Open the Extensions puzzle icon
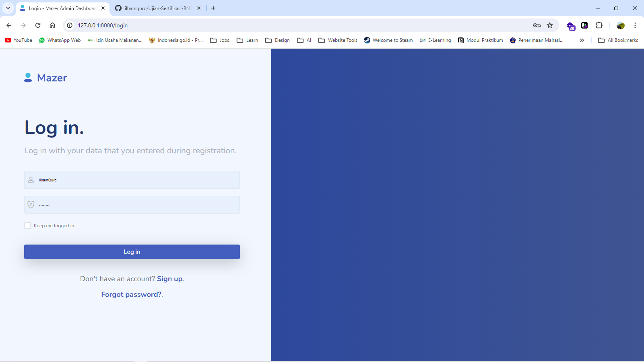The image size is (644, 362). pos(599,25)
